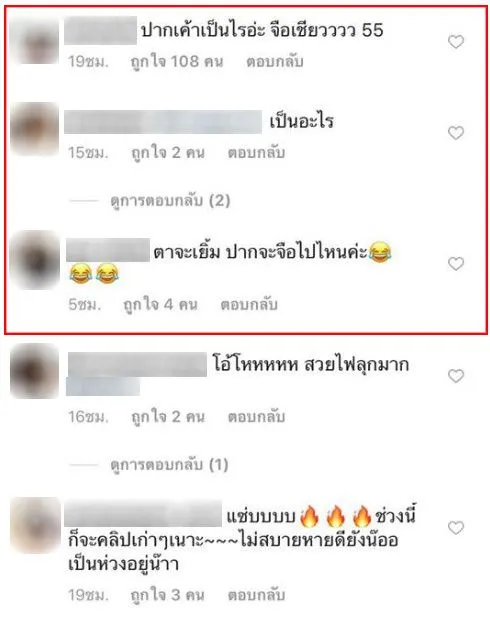The image size is (490, 625).
Task: Click ตอบกลับ under the เป็นอะไร comment
Action: [x=256, y=153]
